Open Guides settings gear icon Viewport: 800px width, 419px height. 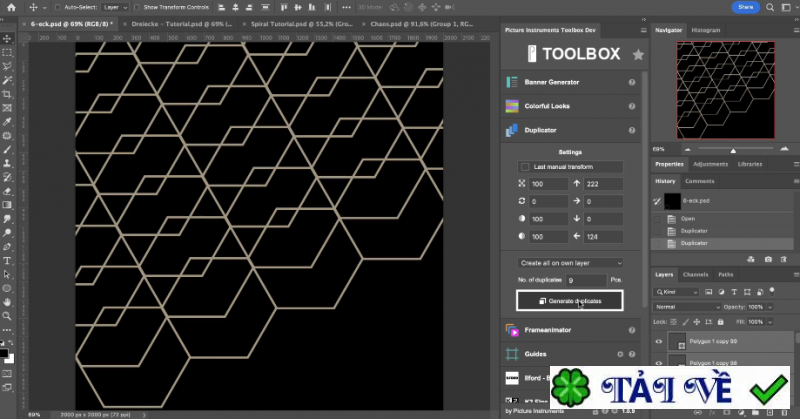click(x=620, y=354)
